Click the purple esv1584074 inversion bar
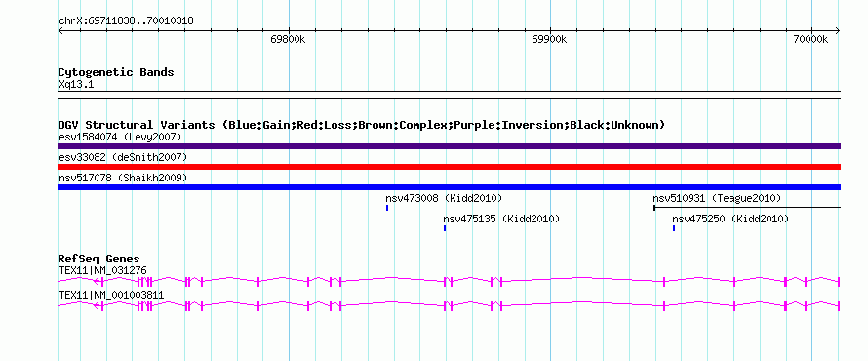Screen dimensions: 868x361 (449, 146)
